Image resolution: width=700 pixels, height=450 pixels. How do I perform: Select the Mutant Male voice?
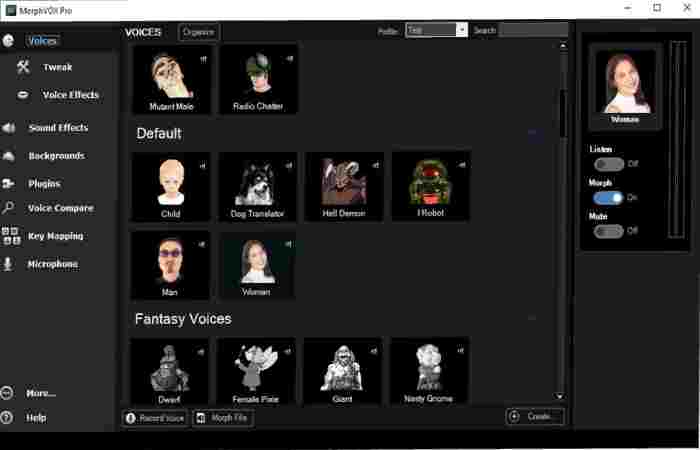coord(172,80)
